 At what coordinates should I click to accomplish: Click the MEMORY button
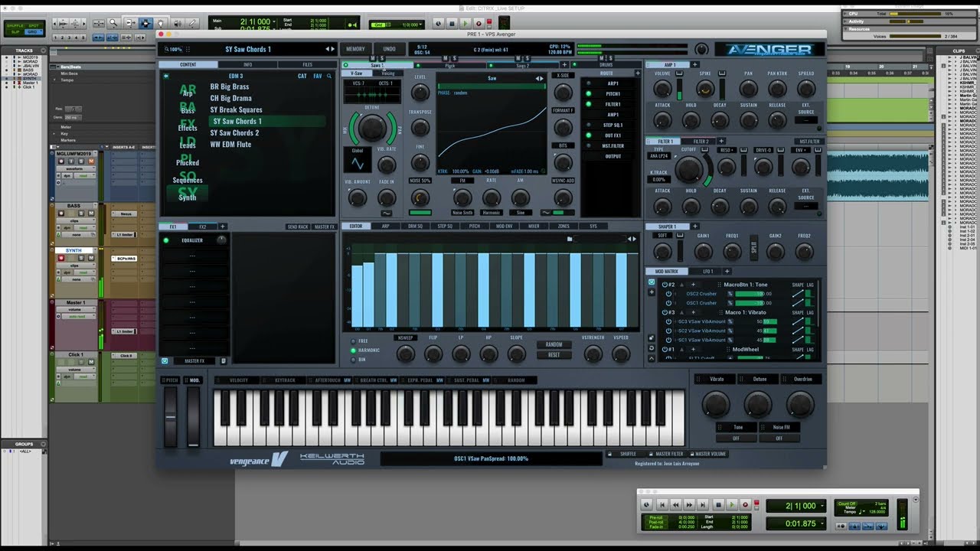[355, 49]
